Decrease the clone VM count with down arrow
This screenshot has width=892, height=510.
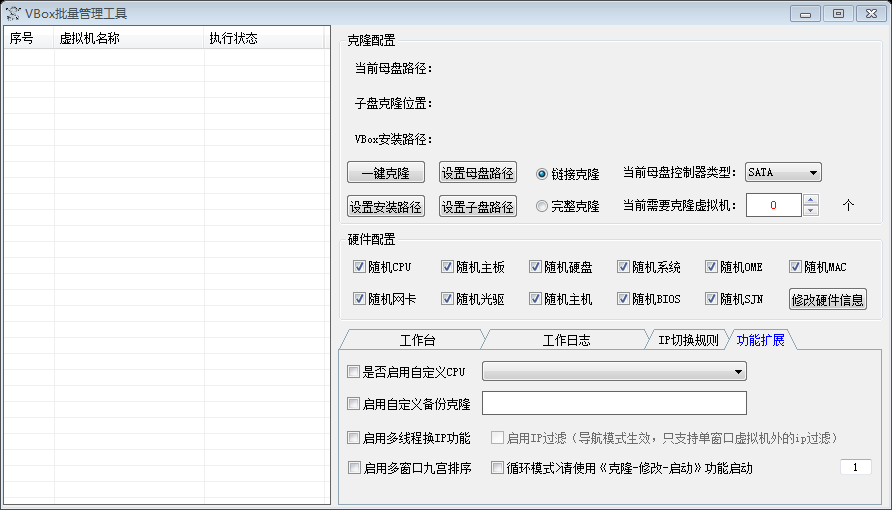click(811, 210)
